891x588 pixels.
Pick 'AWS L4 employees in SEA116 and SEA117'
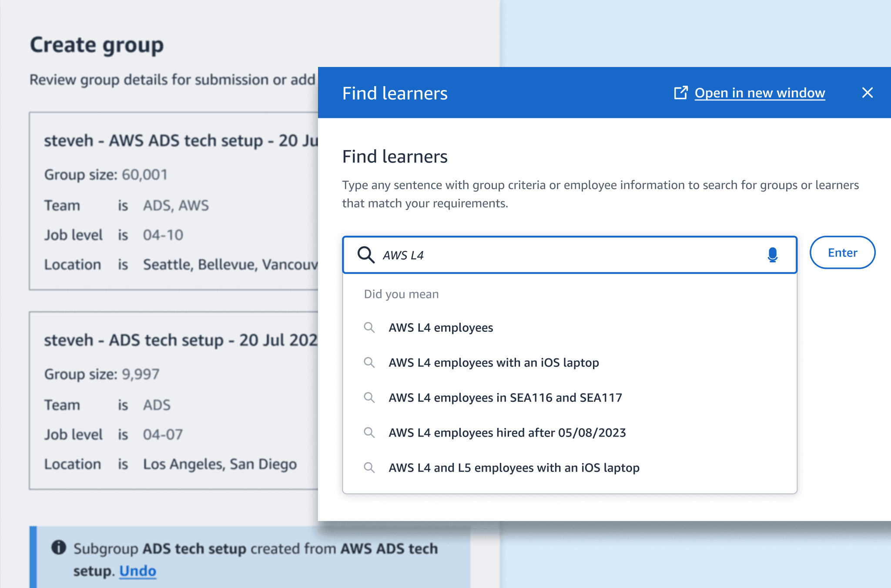(x=505, y=398)
